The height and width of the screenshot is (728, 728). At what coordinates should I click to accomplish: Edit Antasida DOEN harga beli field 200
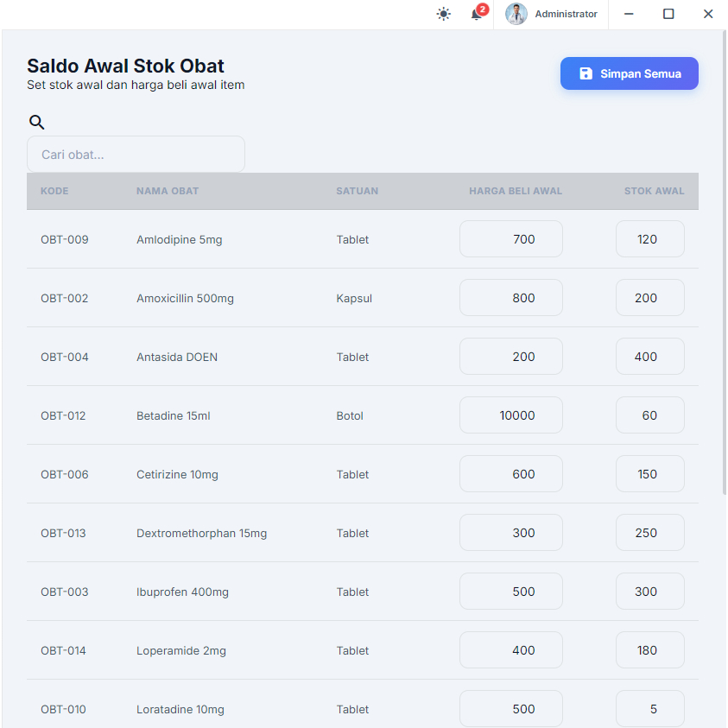511,356
